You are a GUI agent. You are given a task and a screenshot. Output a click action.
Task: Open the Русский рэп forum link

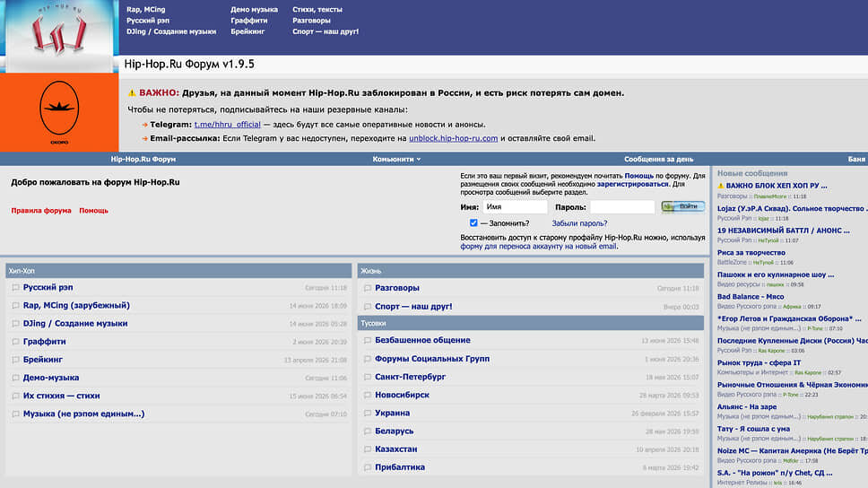48,287
